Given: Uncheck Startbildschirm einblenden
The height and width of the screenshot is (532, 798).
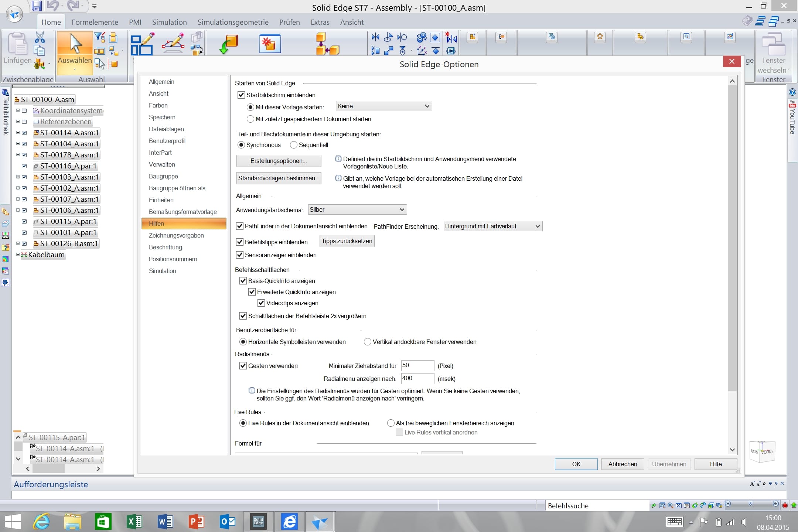Looking at the screenshot, I should click(x=241, y=95).
